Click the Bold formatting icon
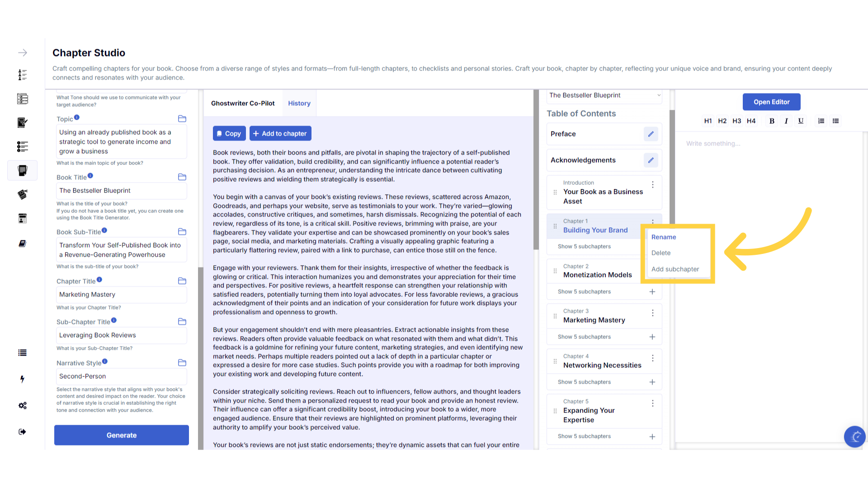Screen dimensions: 868x488 coord(772,121)
